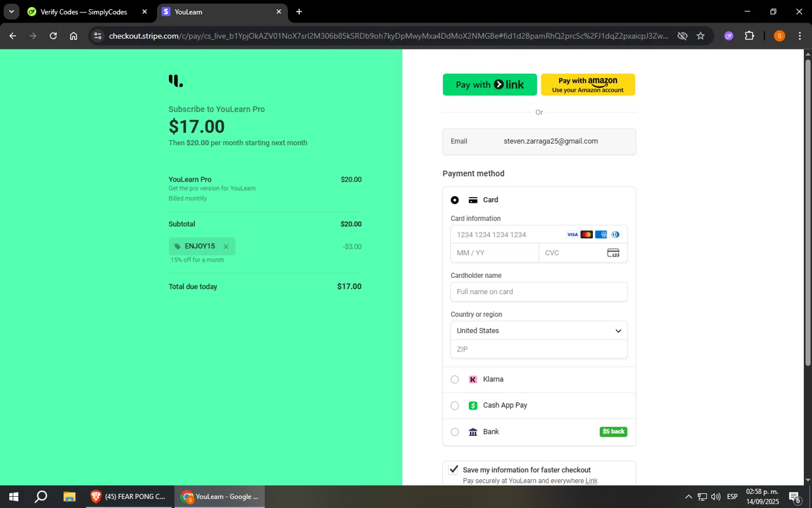The width and height of the screenshot is (812, 508).
Task: View site information icon
Action: [x=97, y=36]
